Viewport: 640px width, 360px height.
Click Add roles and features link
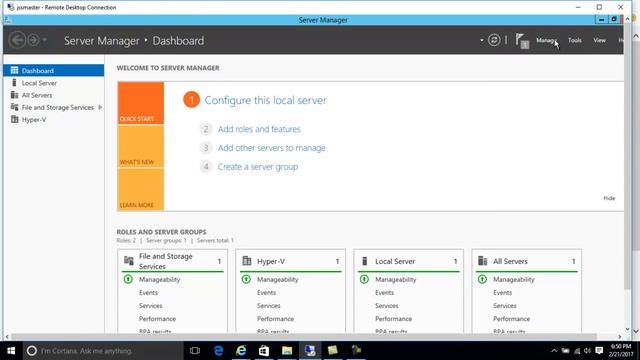pos(259,129)
